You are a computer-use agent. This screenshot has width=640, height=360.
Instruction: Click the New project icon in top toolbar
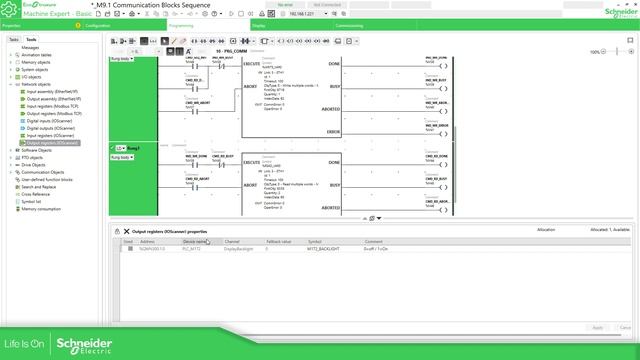point(98,13)
